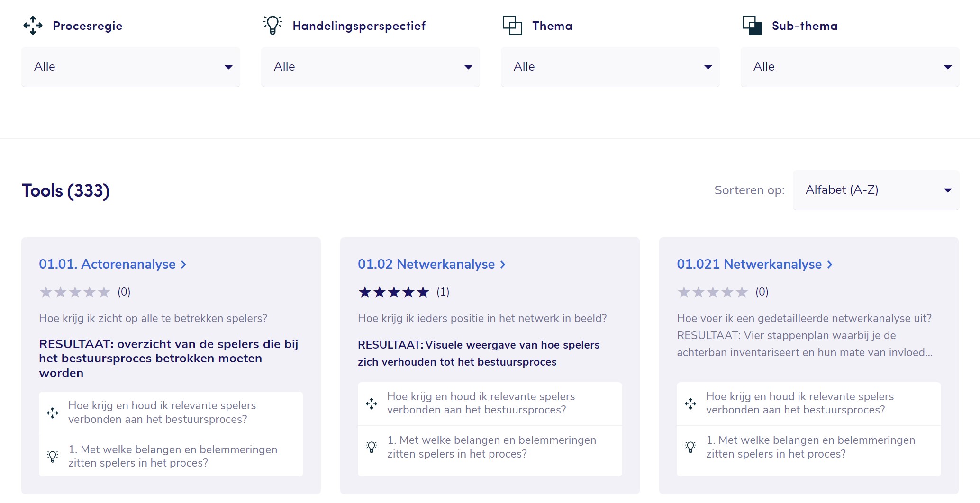Click the Handelingsperspectief lightbulb icon
The height and width of the screenshot is (503, 980).
point(272,25)
